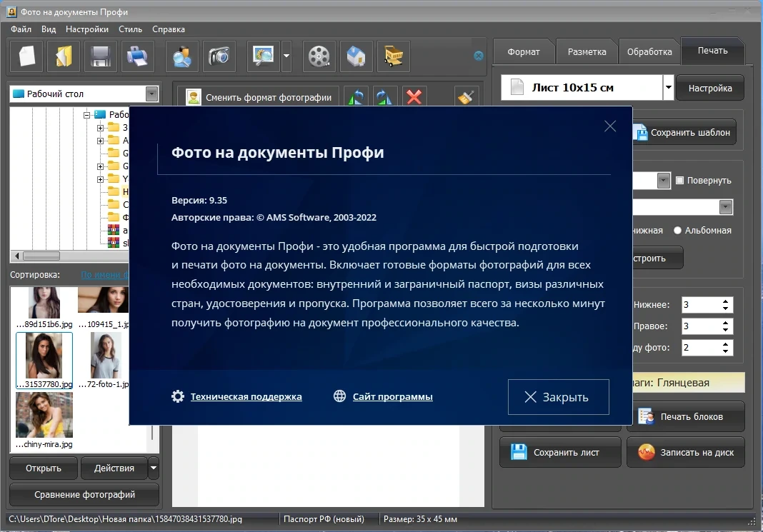Click the shopping cart toolbar icon
Viewport: 763px width, 532px height.
393,56
